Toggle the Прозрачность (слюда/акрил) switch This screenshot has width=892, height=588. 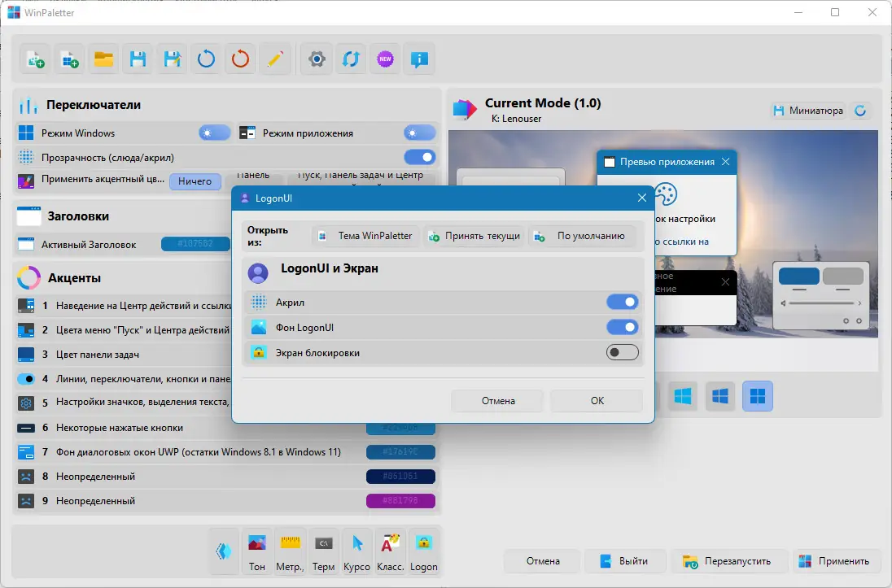click(x=420, y=157)
